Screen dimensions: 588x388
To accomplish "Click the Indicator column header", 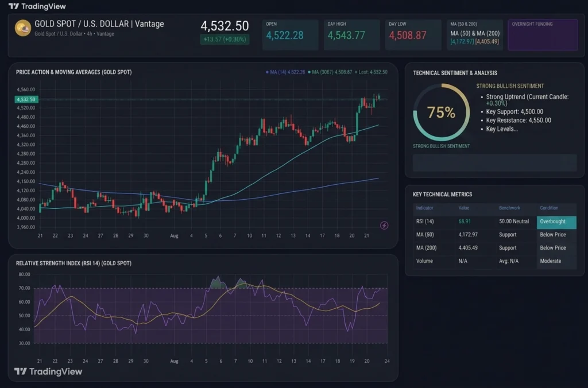I will coord(424,208).
